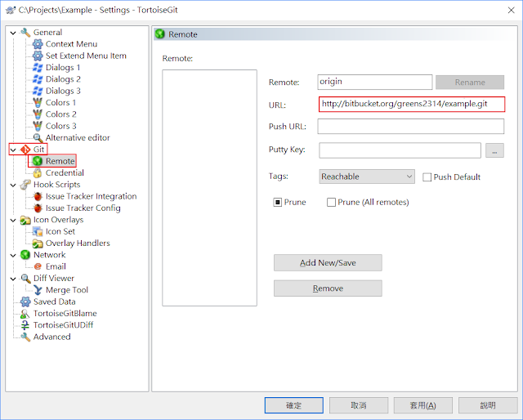This screenshot has width=523, height=420.
Task: Apply settings with 套用(A) button
Action: tap(423, 405)
